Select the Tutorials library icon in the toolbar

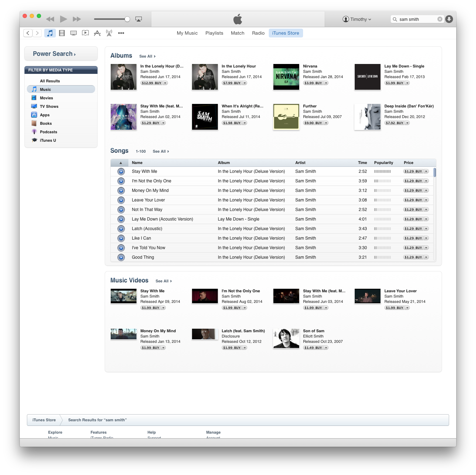tap(85, 33)
